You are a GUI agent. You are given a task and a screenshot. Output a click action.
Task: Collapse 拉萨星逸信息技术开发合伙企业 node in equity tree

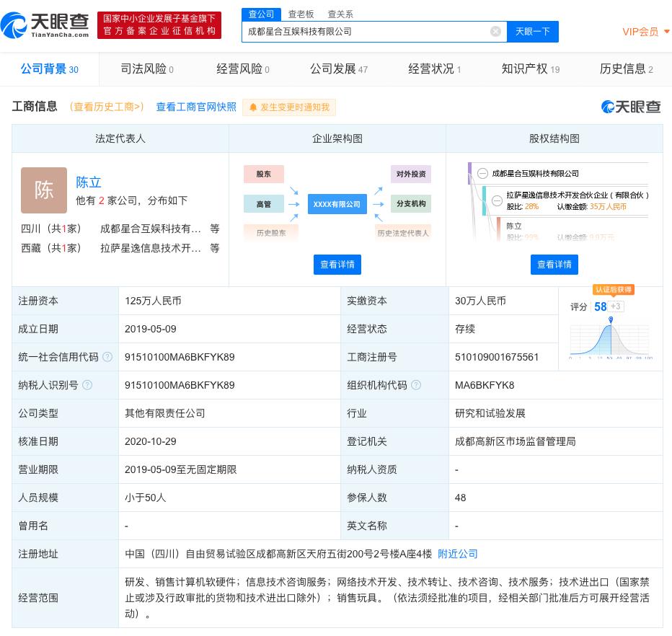[498, 200]
